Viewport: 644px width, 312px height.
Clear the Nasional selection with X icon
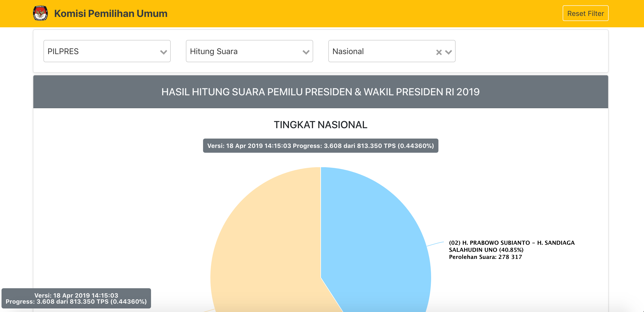pyautogui.click(x=439, y=52)
